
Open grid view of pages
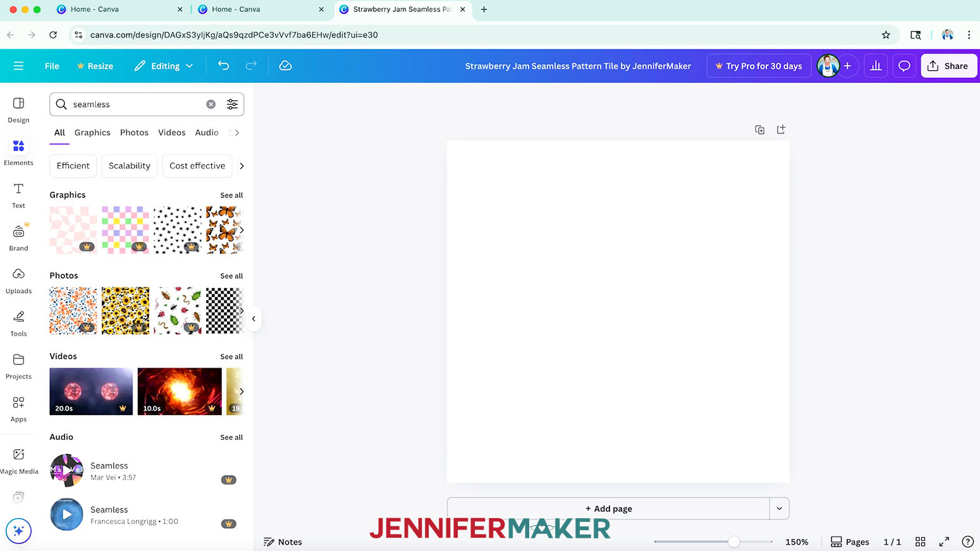[x=921, y=542]
